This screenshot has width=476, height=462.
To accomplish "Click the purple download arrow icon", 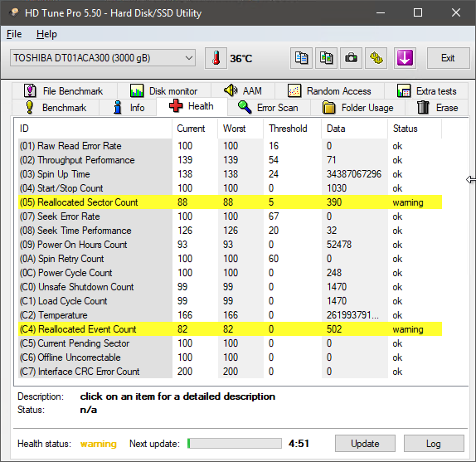I will 405,58.
